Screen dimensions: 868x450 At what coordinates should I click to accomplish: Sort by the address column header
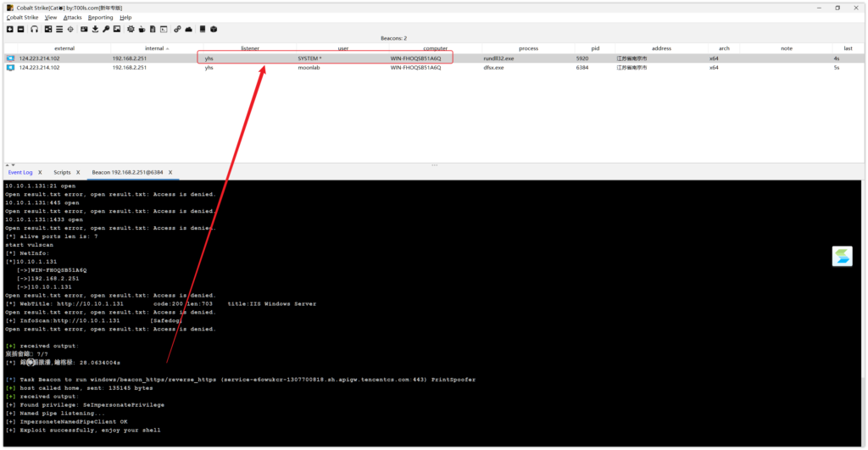[x=661, y=48]
